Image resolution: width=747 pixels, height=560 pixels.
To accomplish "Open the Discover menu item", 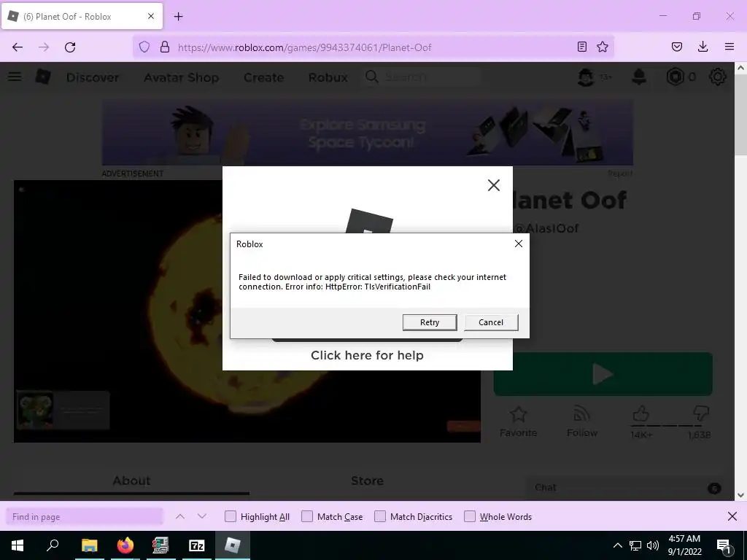I will point(93,77).
